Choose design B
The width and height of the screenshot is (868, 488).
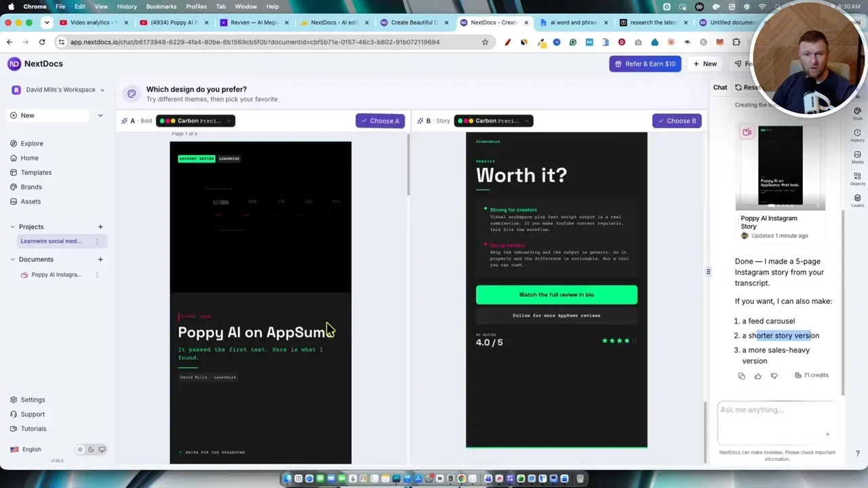677,121
